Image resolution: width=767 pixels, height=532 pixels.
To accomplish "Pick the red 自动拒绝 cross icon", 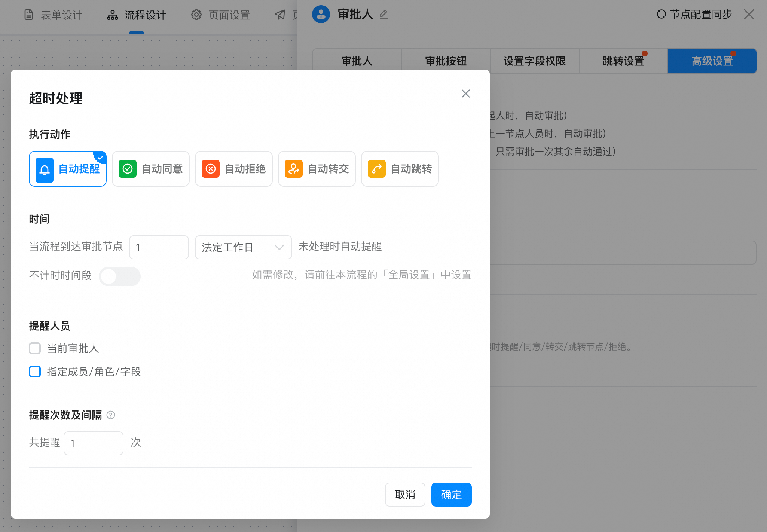I will coord(211,169).
